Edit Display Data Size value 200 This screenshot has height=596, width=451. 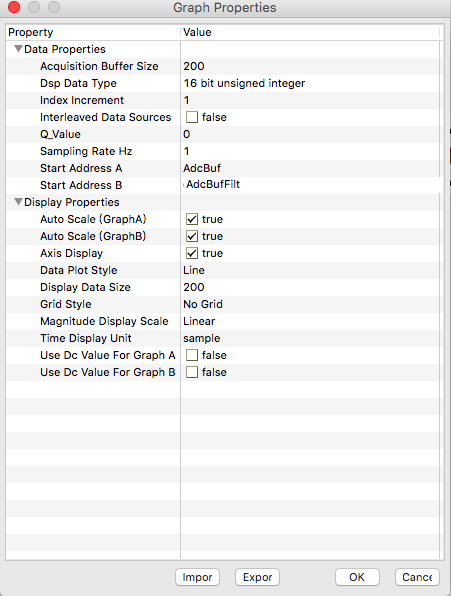click(310, 287)
